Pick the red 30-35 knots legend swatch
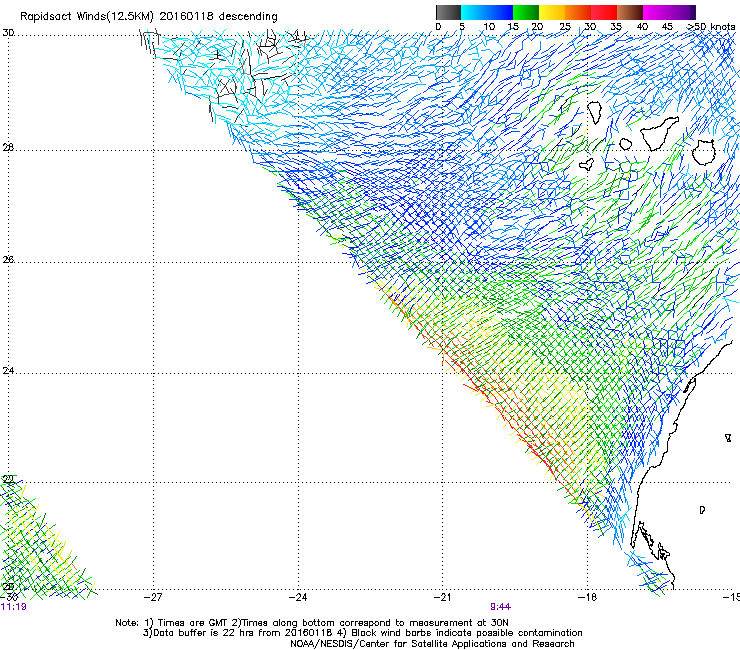This screenshot has height=650, width=740. (604, 12)
